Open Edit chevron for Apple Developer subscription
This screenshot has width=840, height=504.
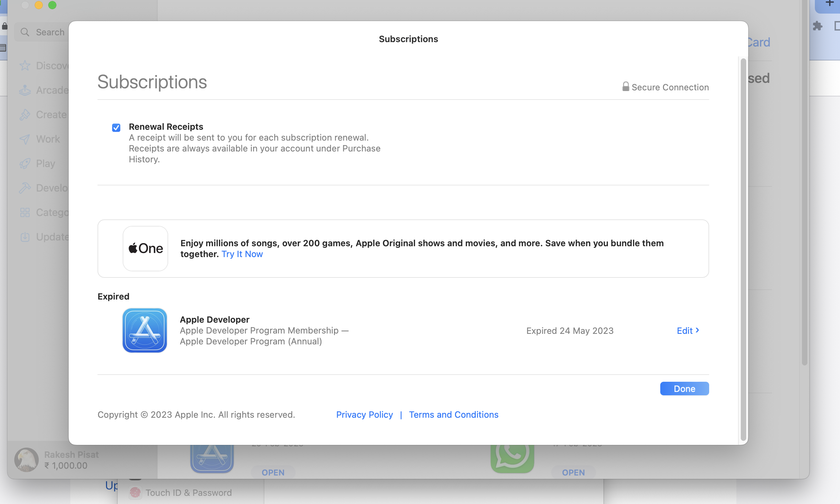click(688, 330)
